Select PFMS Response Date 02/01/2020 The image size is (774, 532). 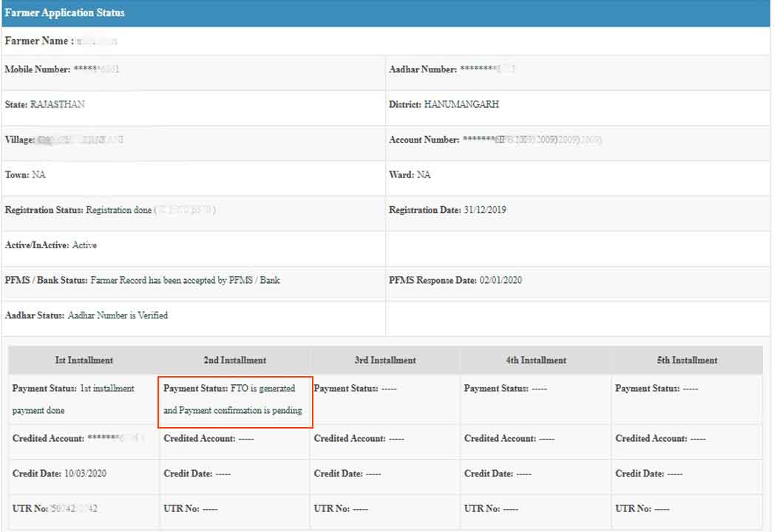(455, 281)
